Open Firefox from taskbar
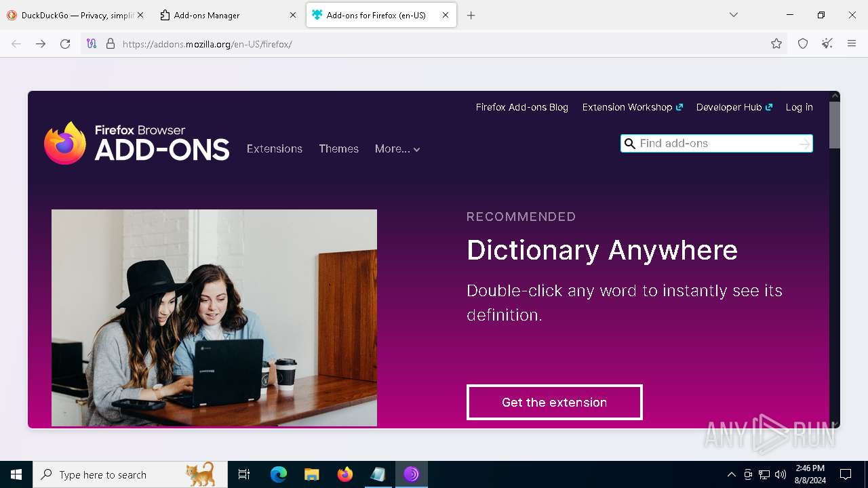The image size is (868, 488). tap(345, 474)
